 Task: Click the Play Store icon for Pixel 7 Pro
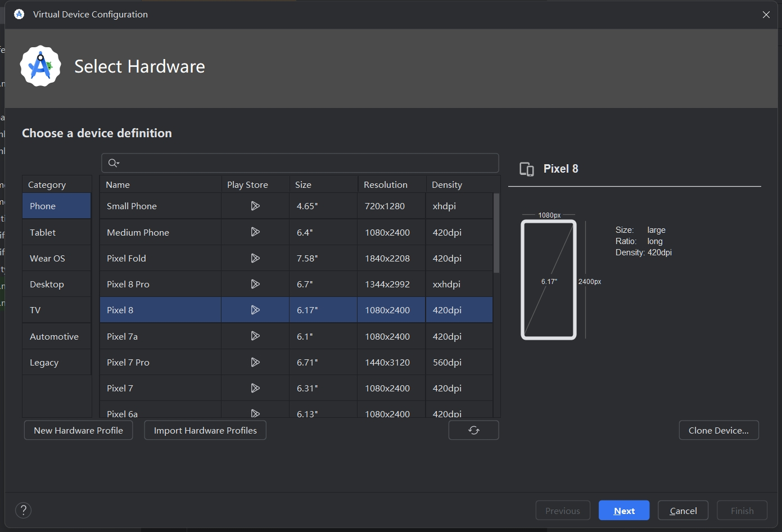click(255, 362)
